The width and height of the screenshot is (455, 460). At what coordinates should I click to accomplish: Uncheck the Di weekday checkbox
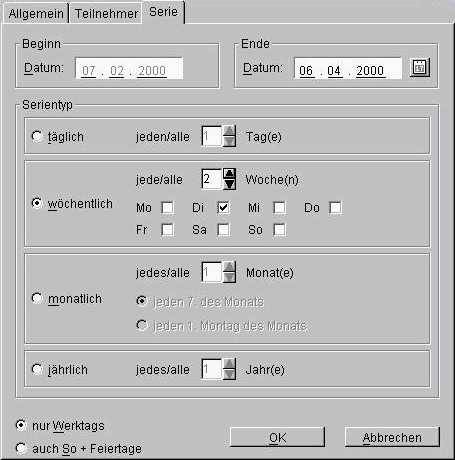click(223, 207)
